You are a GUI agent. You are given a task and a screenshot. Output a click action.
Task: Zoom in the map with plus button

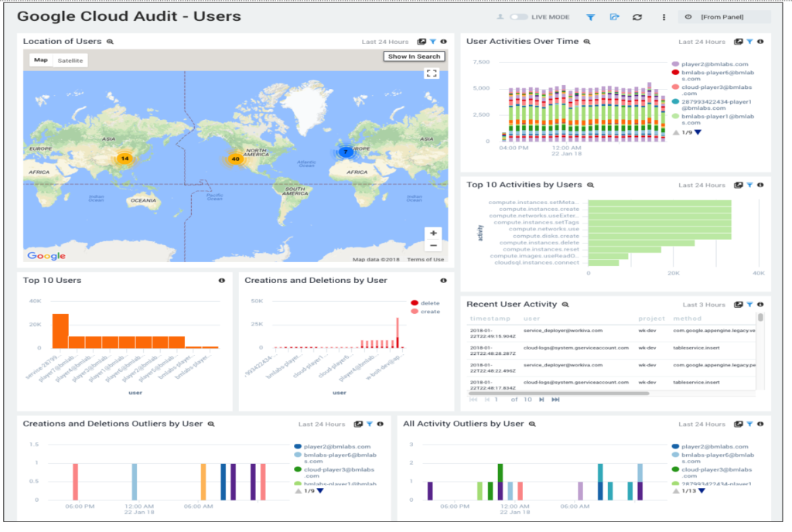click(433, 234)
